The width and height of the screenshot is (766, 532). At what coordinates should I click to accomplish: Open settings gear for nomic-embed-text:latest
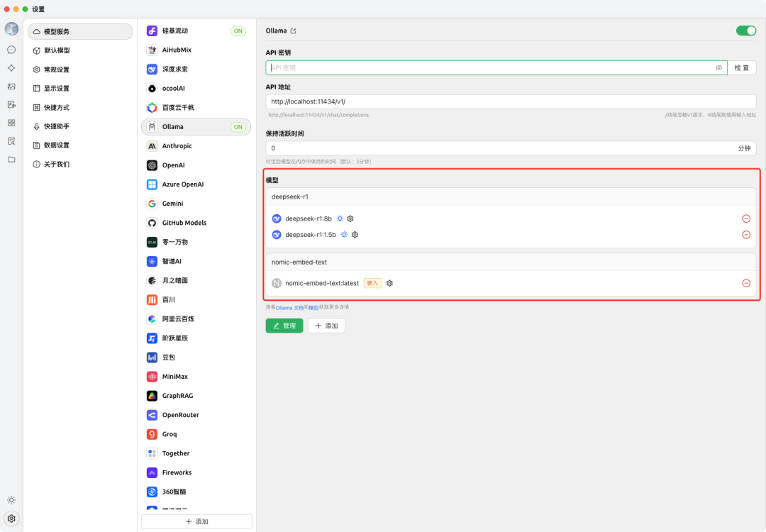(x=389, y=283)
